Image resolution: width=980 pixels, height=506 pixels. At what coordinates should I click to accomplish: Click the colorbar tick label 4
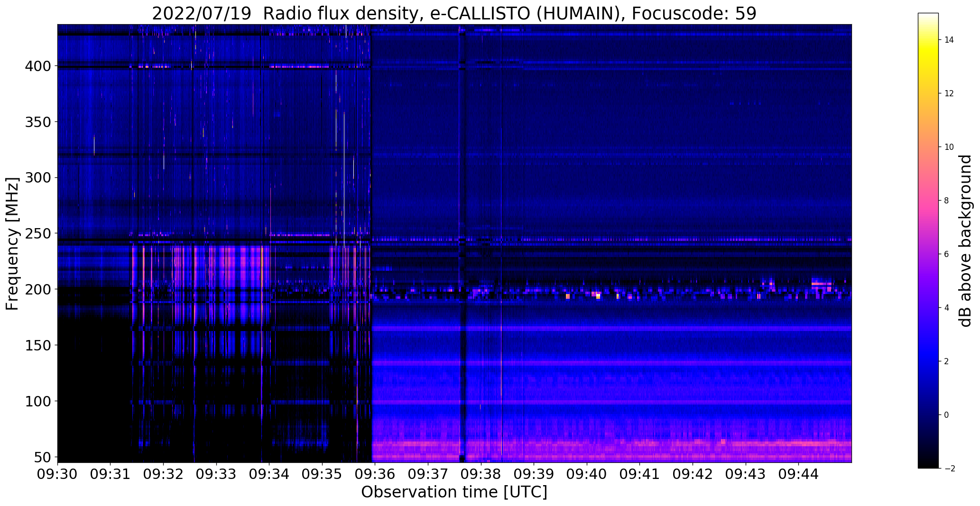coord(946,308)
